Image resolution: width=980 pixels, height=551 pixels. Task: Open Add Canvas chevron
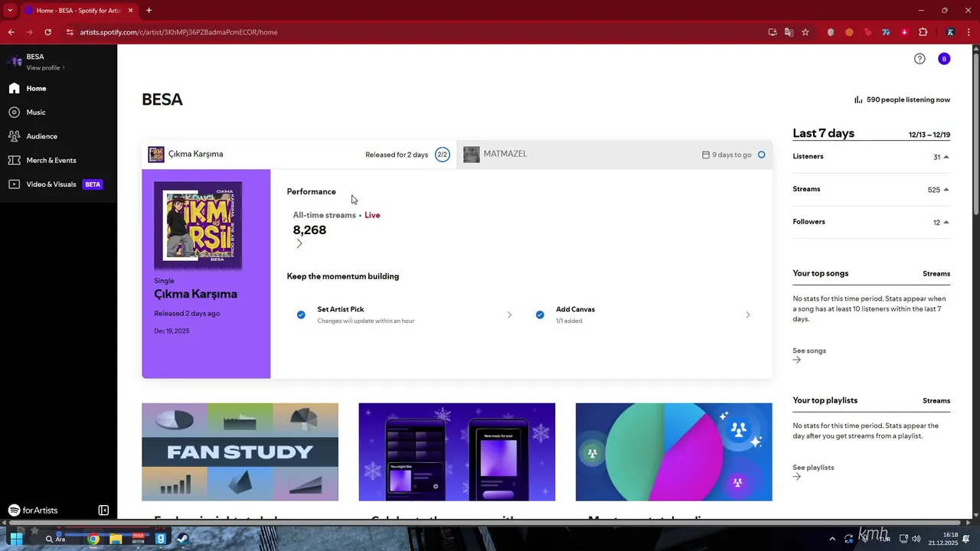tap(748, 315)
